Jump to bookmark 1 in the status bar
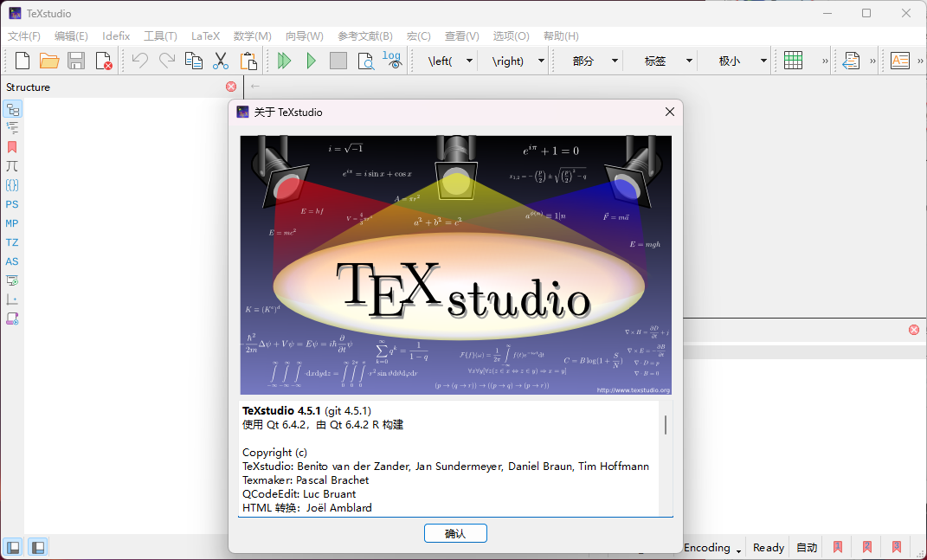The height and width of the screenshot is (560, 927). tap(838, 548)
